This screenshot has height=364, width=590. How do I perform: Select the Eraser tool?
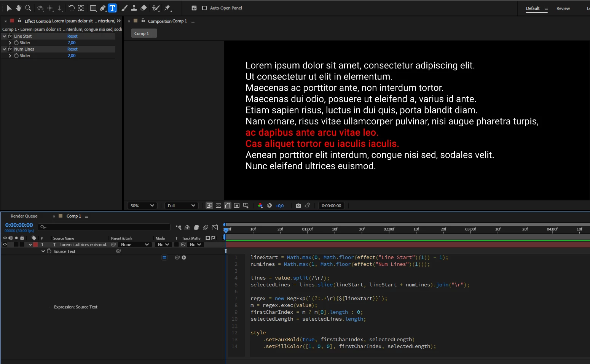144,8
